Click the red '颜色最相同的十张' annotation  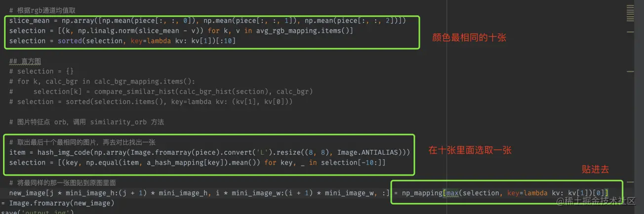[x=469, y=38]
